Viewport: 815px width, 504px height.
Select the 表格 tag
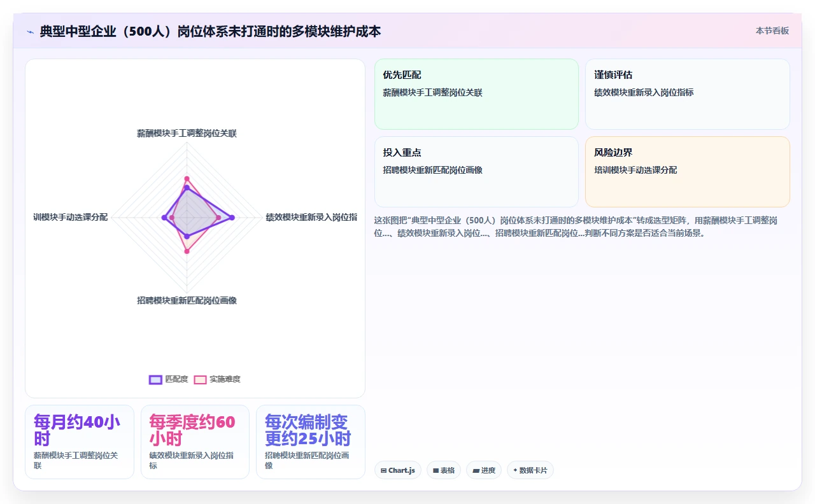point(444,470)
